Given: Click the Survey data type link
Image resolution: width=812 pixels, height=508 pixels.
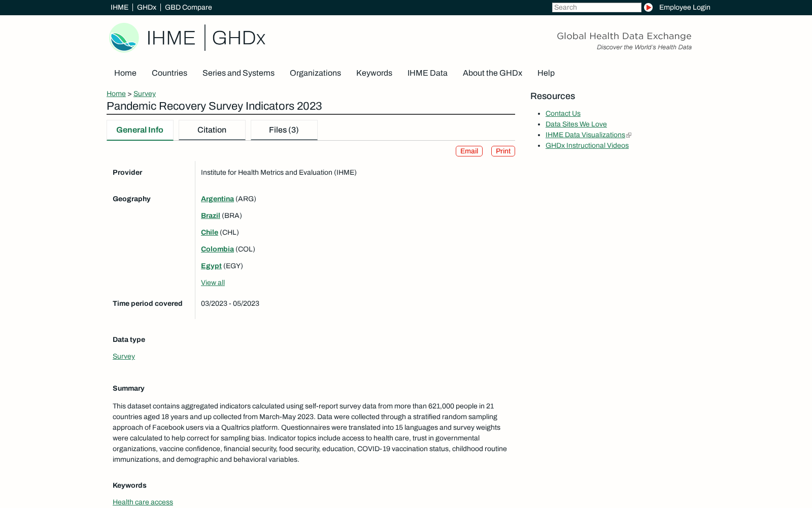Looking at the screenshot, I should pos(124,357).
